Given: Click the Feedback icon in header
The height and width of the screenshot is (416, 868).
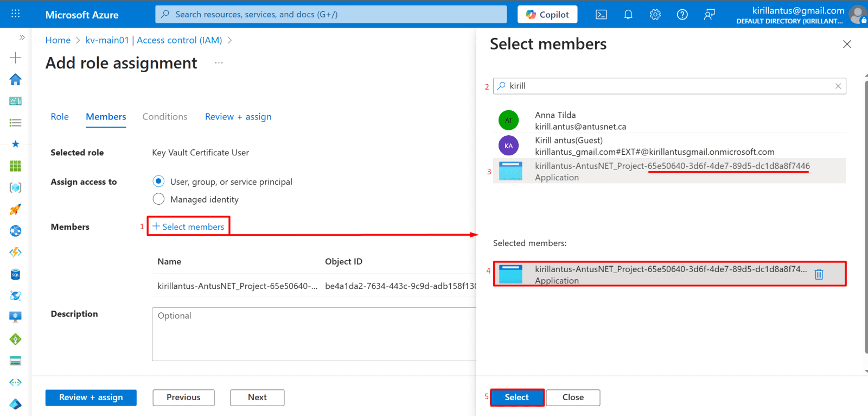Looking at the screenshot, I should 709,15.
